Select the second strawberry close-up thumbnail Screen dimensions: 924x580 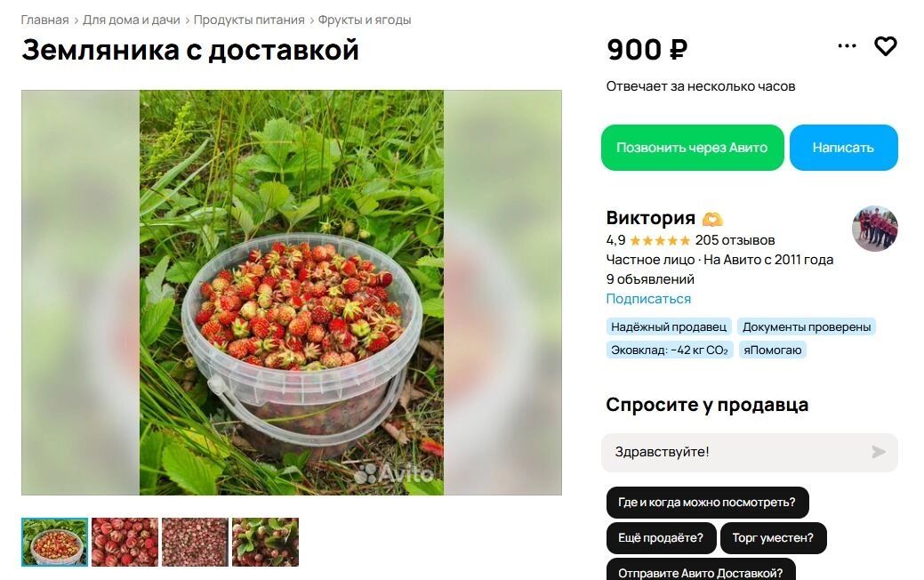125,543
